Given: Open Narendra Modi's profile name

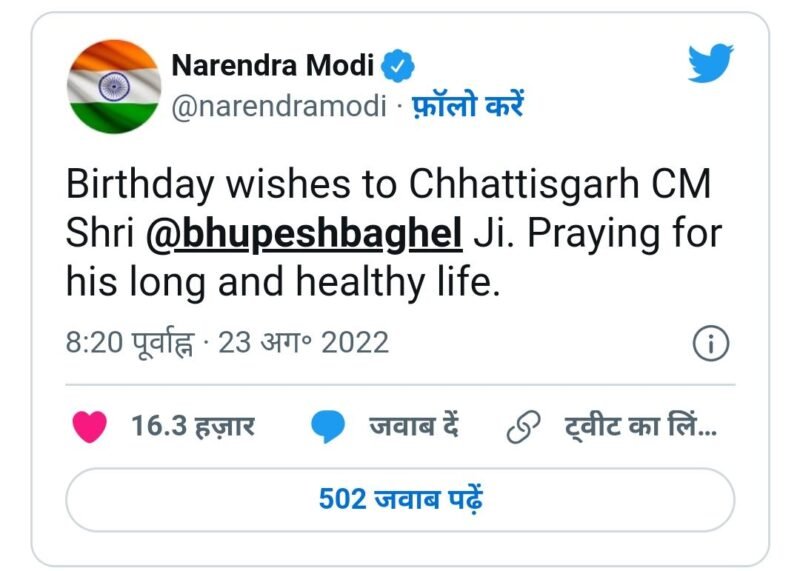Looking at the screenshot, I should (x=272, y=67).
